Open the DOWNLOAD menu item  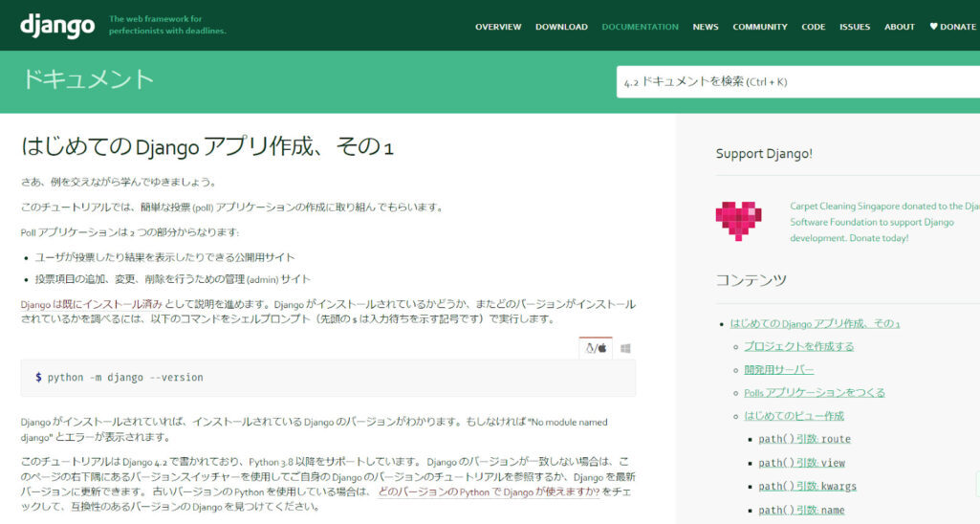(x=561, y=27)
